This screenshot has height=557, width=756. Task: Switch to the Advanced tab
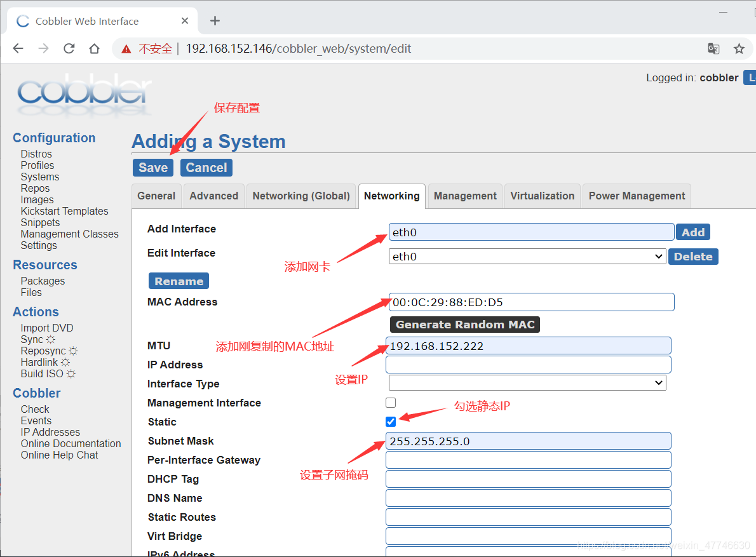click(x=214, y=196)
